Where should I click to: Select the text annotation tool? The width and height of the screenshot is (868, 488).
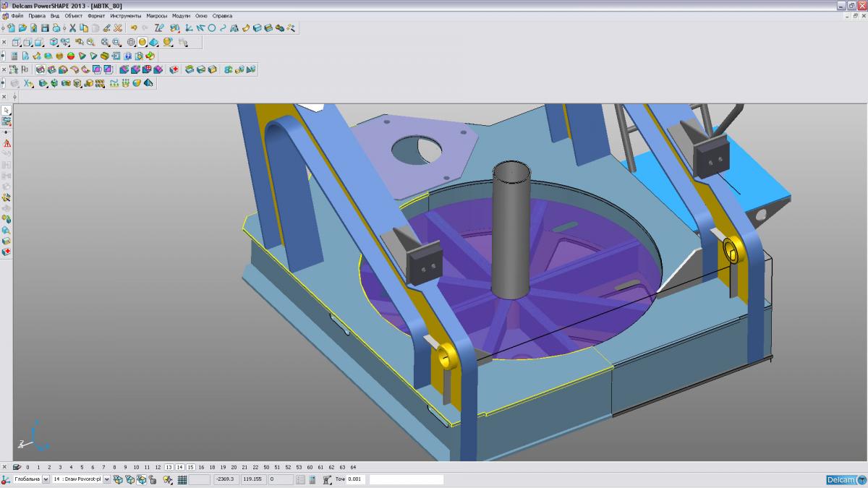(234, 28)
